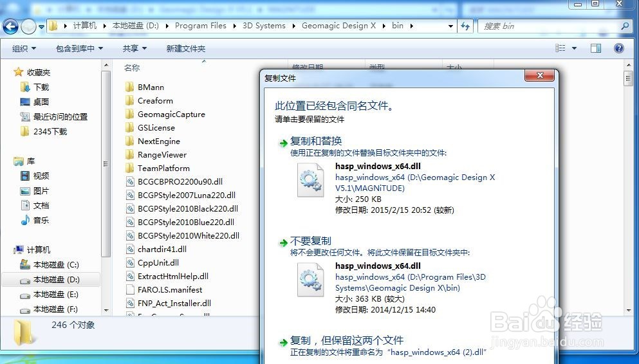
Task: Expand the arrow after bin breadcrumb
Action: pyautogui.click(x=412, y=26)
